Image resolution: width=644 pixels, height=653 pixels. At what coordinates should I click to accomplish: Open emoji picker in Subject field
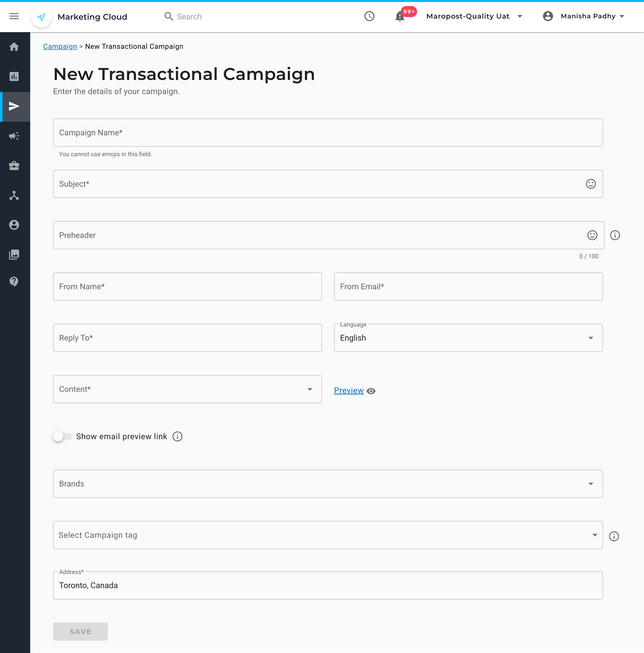click(x=591, y=184)
